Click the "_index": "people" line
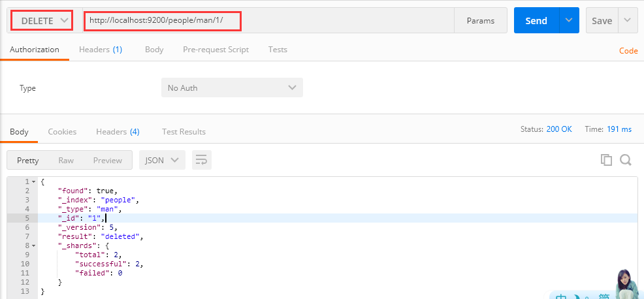 [x=99, y=200]
